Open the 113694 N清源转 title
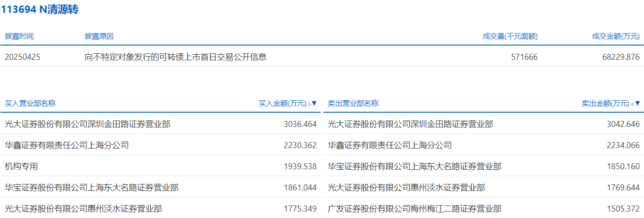 pos(40,10)
